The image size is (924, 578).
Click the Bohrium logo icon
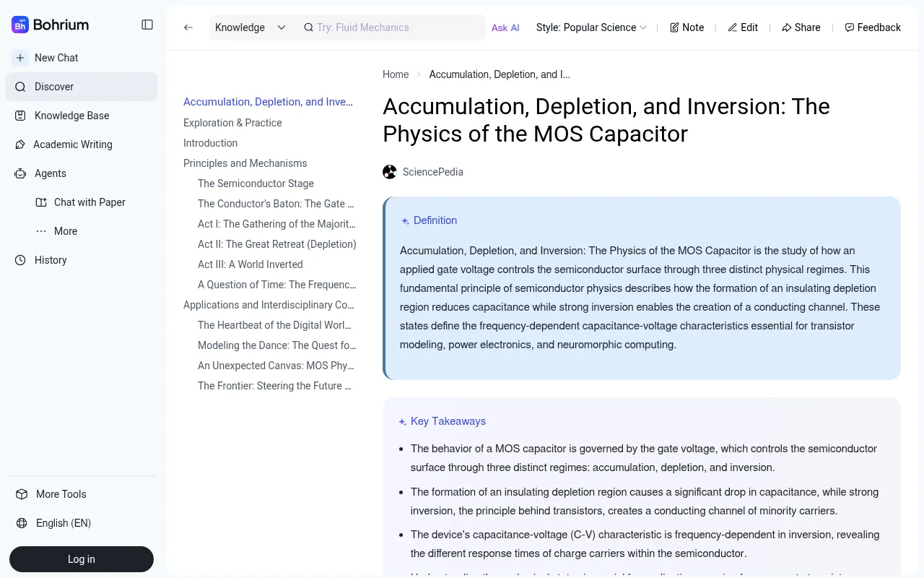click(20, 25)
